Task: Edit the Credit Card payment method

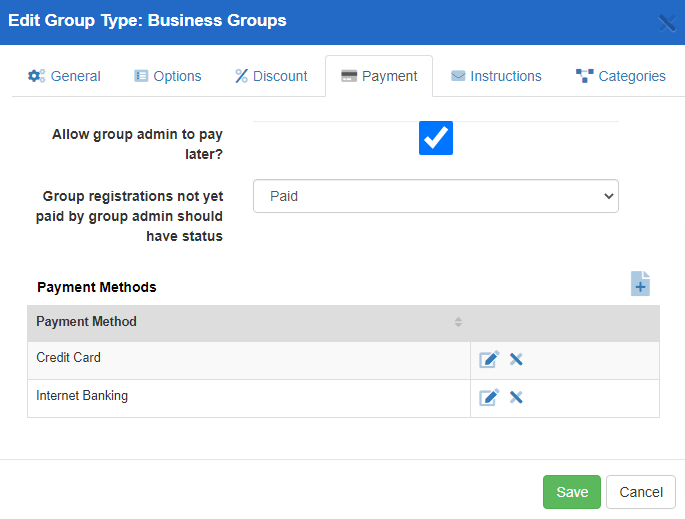Action: [488, 360]
